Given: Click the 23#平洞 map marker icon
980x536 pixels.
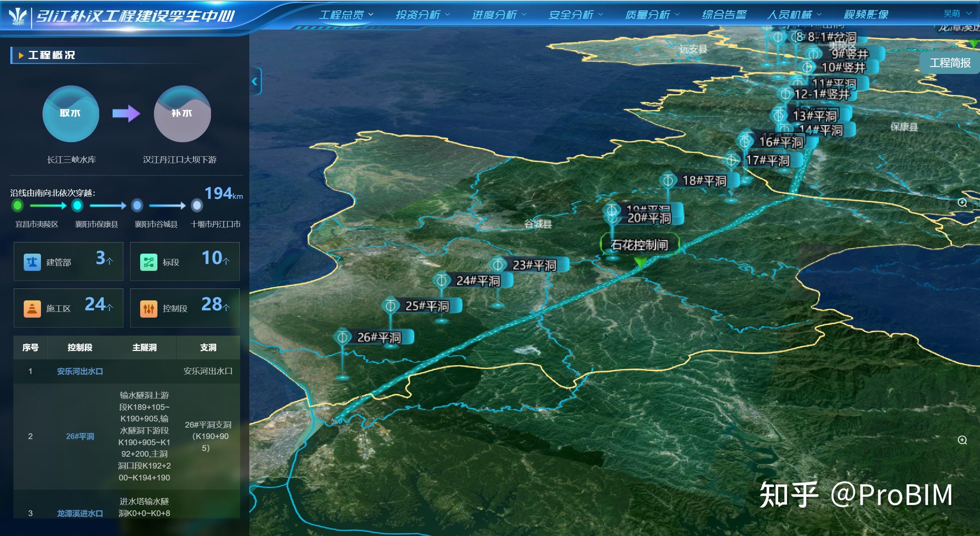Looking at the screenshot, I should [x=497, y=265].
